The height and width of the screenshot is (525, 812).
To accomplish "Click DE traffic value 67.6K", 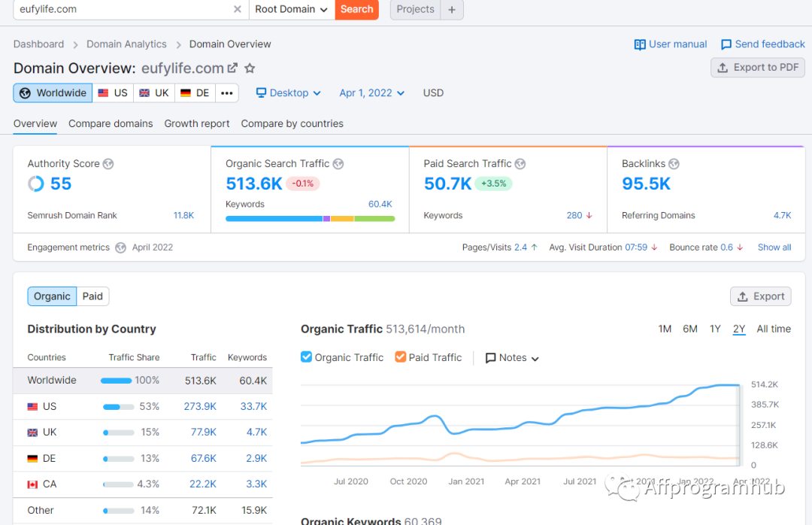I will [204, 459].
